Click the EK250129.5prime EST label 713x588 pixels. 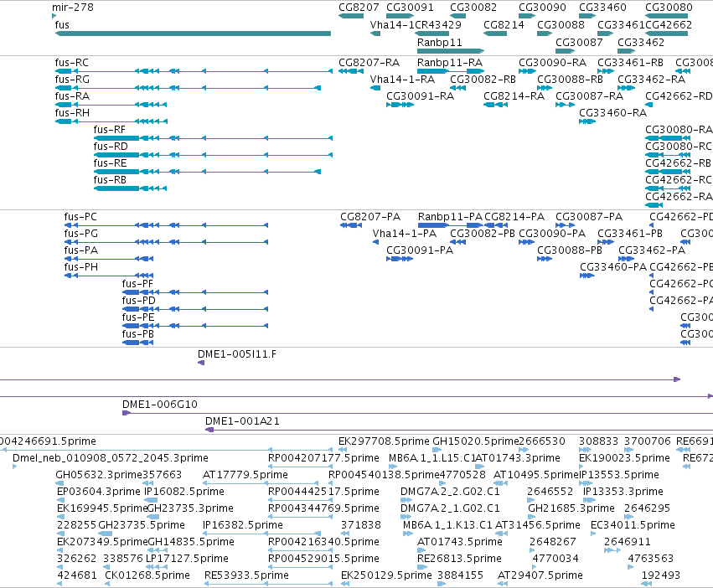[x=386, y=575]
